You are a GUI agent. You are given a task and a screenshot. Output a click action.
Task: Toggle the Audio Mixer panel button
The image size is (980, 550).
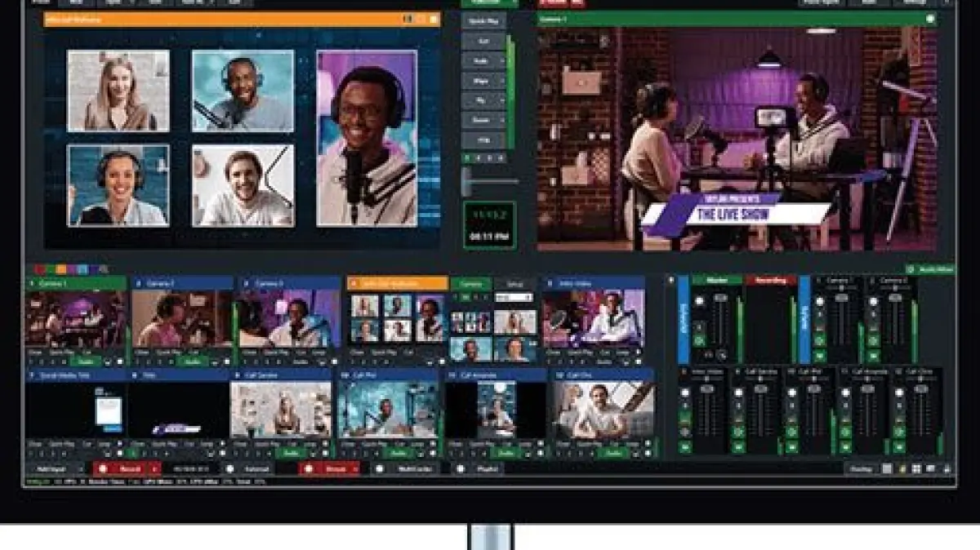[929, 269]
